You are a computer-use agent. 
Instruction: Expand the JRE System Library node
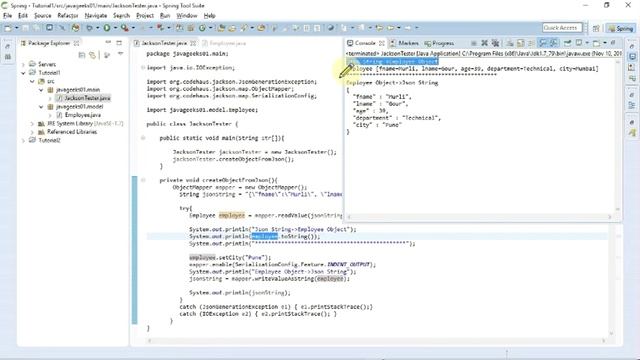32,124
